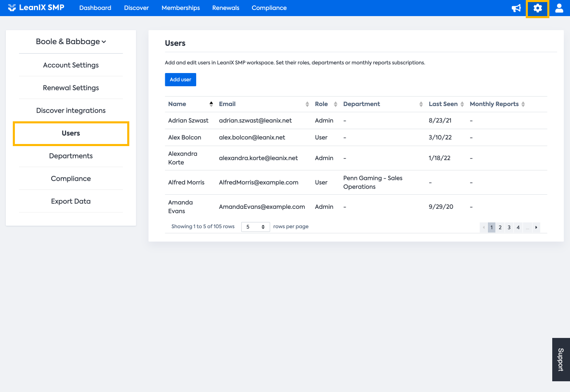Open Discover integrations in the sidebar
Screen dimensions: 570x392
point(71,111)
